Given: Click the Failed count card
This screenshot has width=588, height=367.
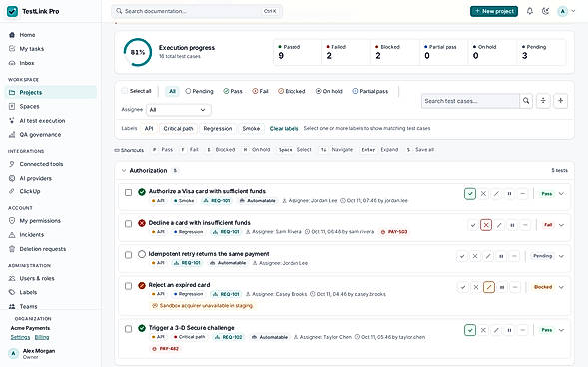Looking at the screenshot, I should (x=345, y=52).
